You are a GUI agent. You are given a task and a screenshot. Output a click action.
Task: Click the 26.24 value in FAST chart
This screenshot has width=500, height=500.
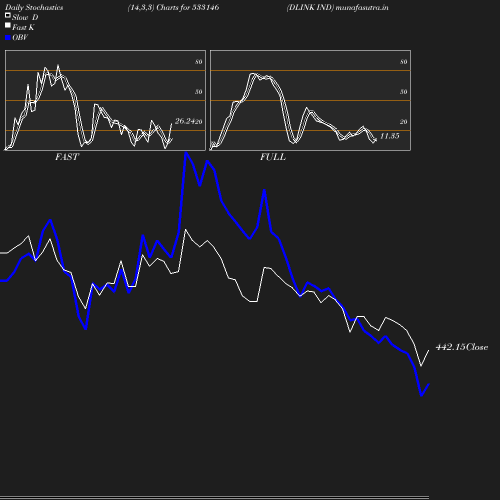(x=185, y=121)
